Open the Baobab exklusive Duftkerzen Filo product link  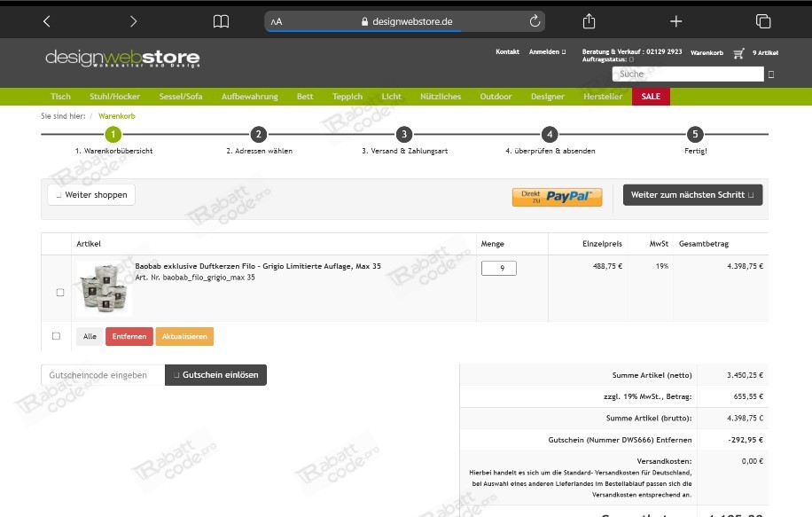[x=258, y=266]
